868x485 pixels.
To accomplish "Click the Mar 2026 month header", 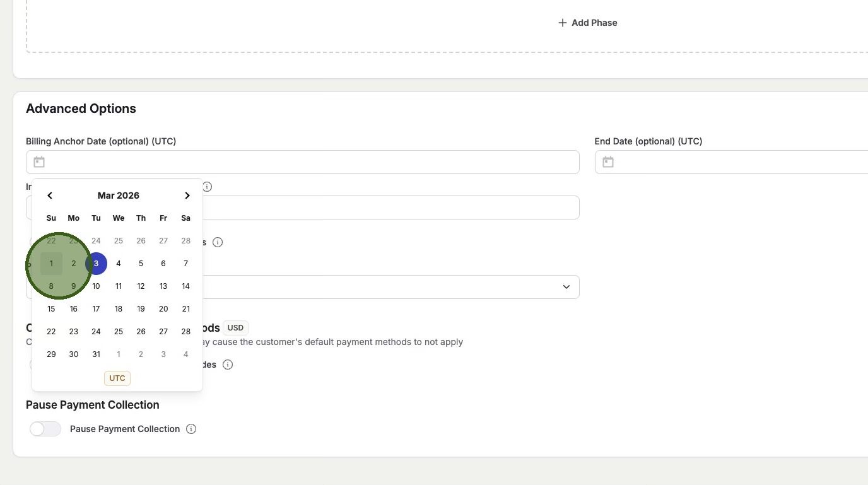I will [x=118, y=196].
